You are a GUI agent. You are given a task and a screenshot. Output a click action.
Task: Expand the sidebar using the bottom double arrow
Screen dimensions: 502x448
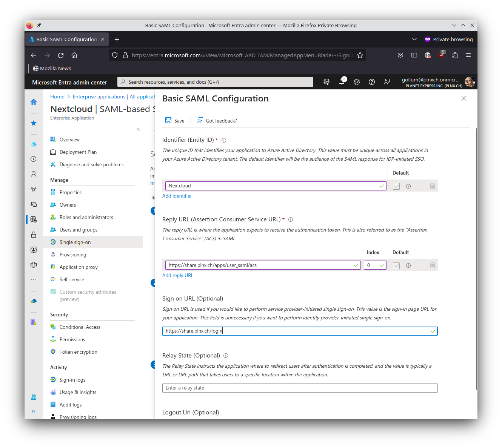pos(33,411)
